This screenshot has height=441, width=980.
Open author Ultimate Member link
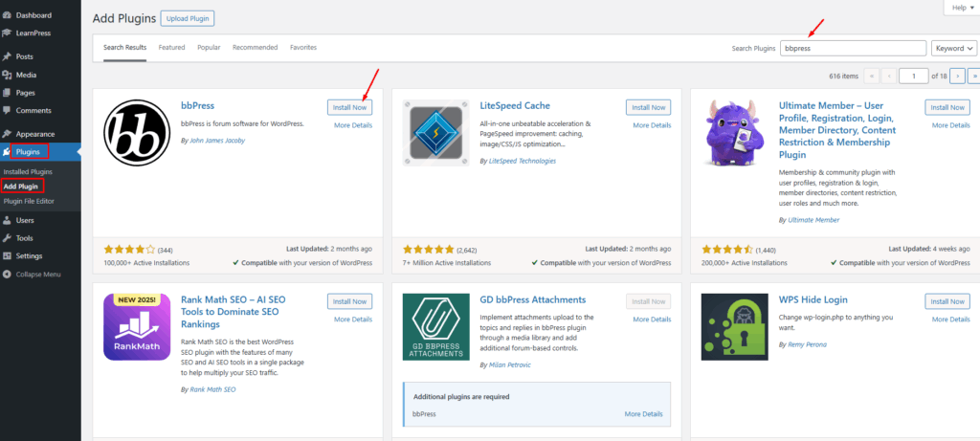click(x=813, y=220)
